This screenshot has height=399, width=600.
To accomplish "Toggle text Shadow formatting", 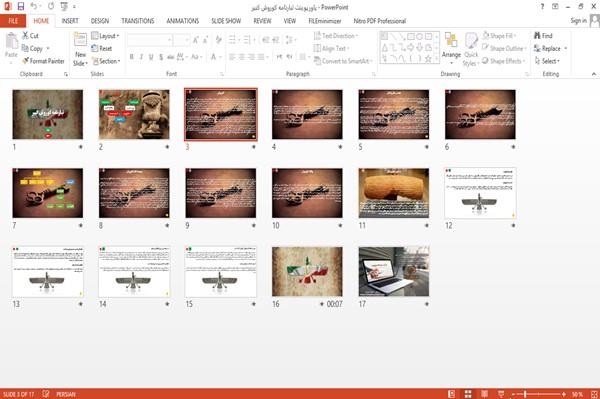I will click(x=161, y=57).
